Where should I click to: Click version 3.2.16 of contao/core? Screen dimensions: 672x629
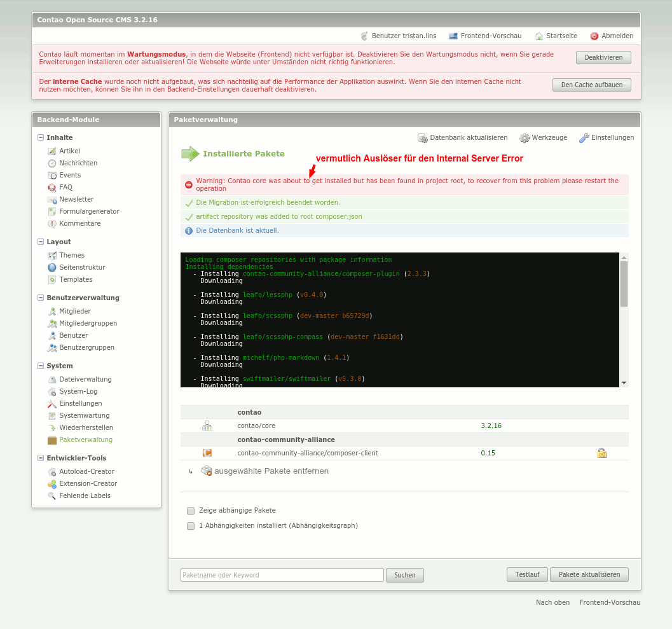[491, 425]
